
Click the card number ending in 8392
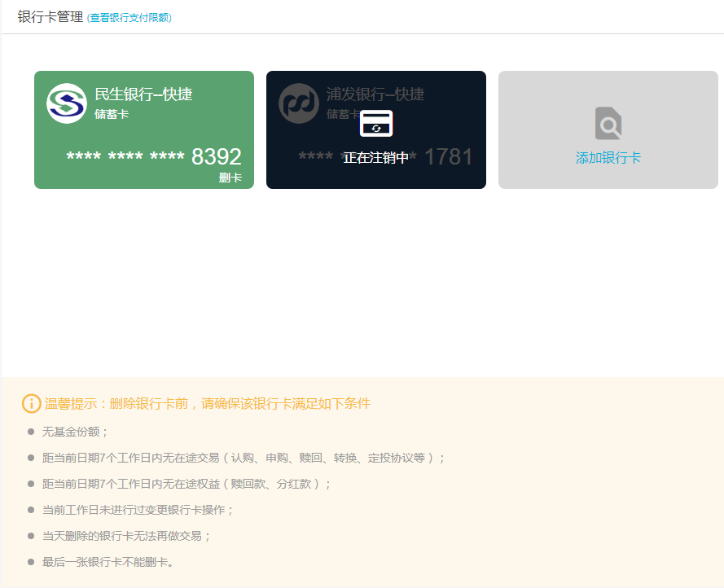point(154,157)
